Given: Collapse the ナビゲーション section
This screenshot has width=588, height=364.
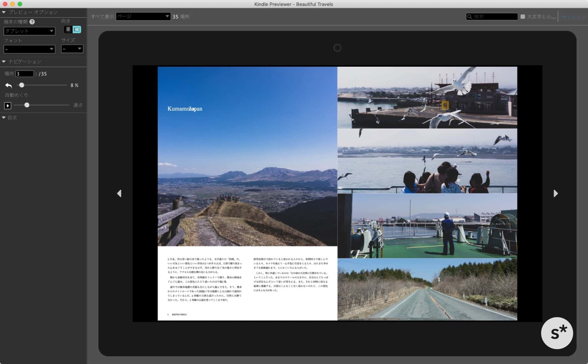Looking at the screenshot, I should [4, 61].
